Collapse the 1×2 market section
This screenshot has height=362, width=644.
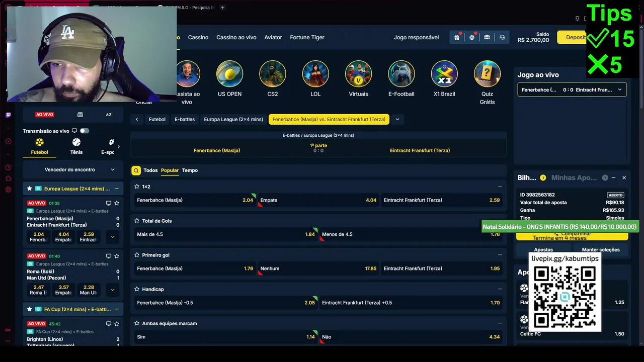coord(500,187)
